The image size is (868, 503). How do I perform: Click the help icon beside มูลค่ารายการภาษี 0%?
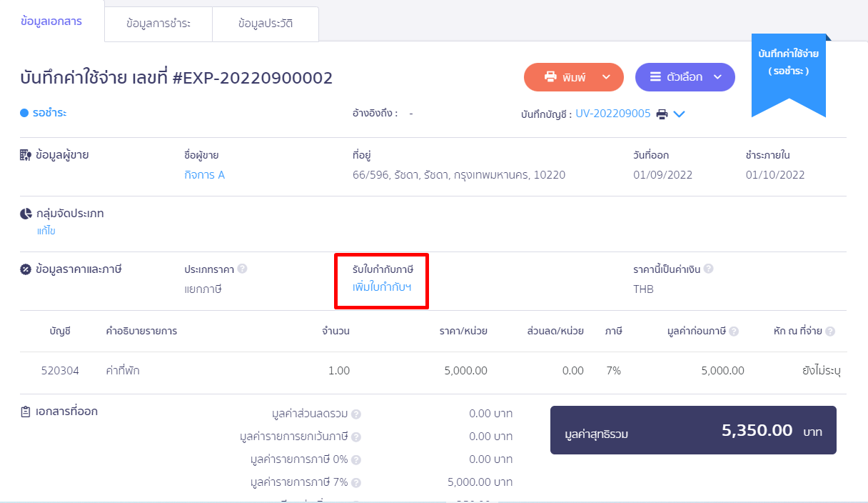[356, 459]
